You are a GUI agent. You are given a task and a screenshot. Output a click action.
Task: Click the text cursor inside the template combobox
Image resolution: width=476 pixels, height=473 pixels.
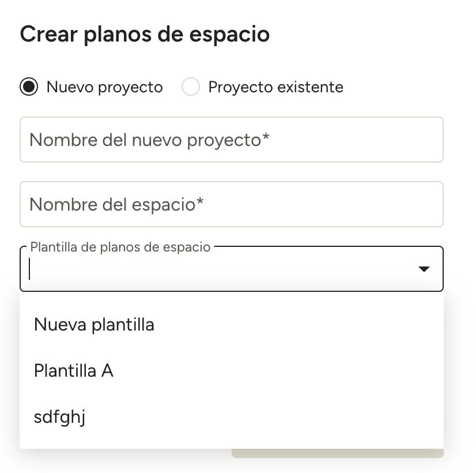pos(29,269)
